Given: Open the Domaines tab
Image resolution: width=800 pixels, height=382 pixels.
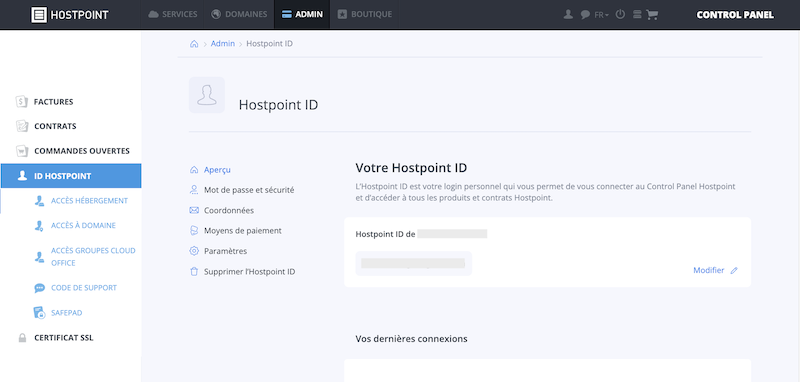Looking at the screenshot, I should pos(239,14).
